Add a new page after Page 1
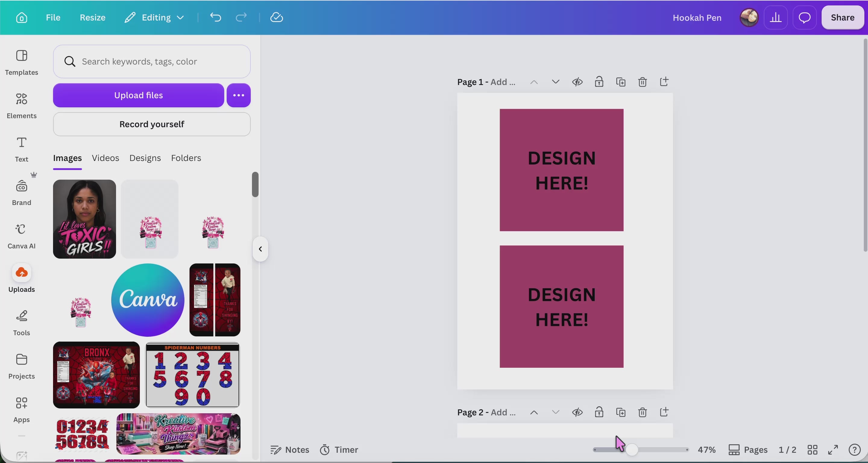This screenshot has height=463, width=868. pyautogui.click(x=664, y=82)
